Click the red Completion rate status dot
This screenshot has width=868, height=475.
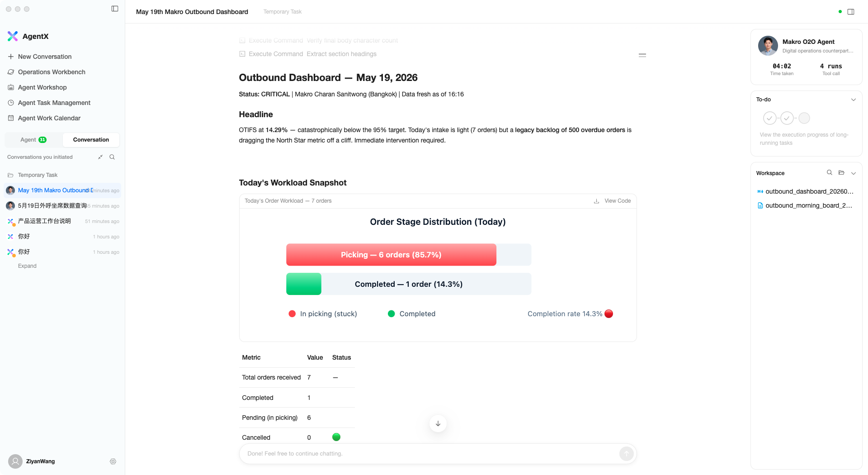click(609, 314)
